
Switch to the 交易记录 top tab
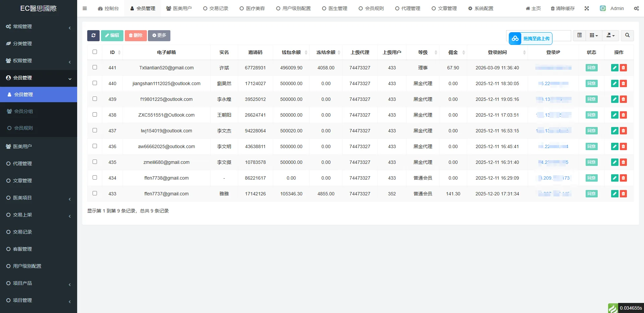(x=216, y=8)
